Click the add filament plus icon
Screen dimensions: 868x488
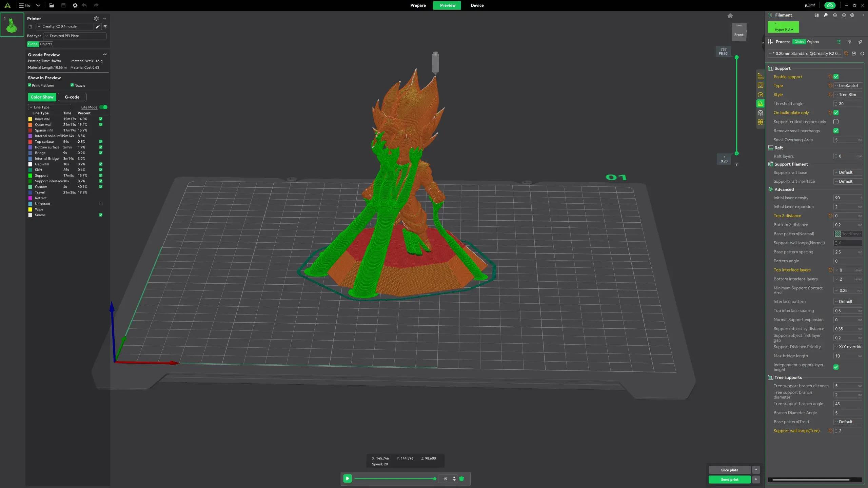(x=835, y=15)
